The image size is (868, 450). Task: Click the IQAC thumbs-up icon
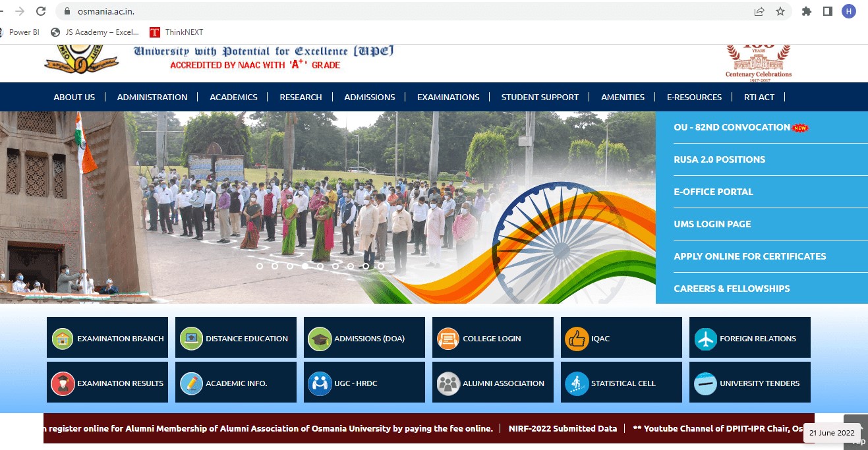pyautogui.click(x=577, y=339)
